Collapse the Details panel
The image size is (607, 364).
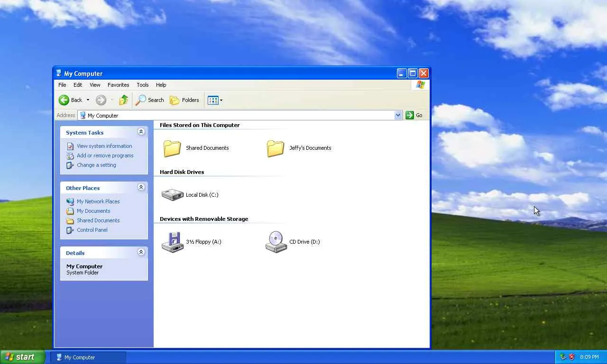click(141, 252)
